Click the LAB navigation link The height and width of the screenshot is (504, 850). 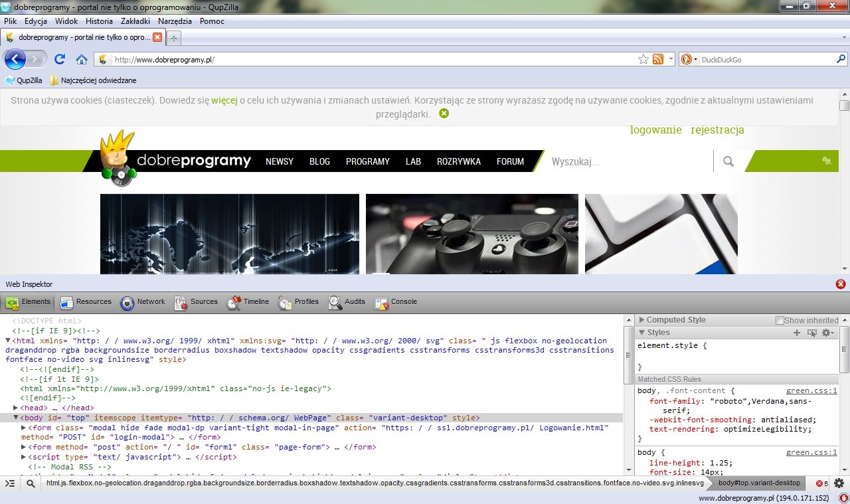coord(413,161)
